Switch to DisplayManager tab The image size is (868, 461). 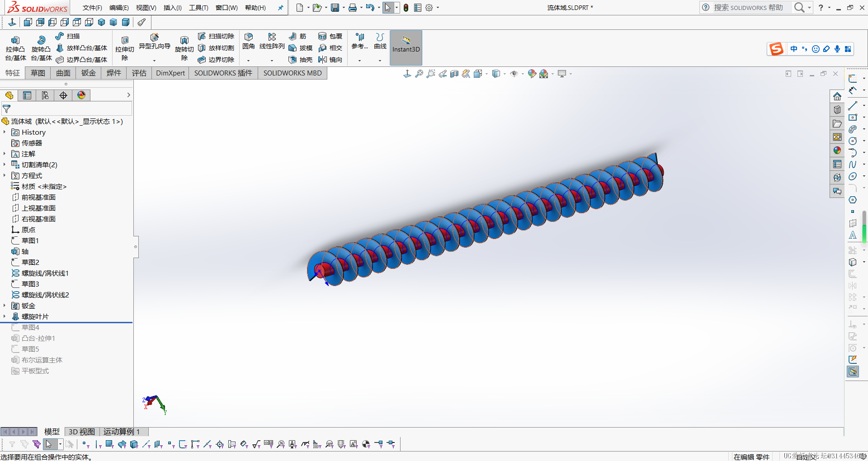pos(81,95)
